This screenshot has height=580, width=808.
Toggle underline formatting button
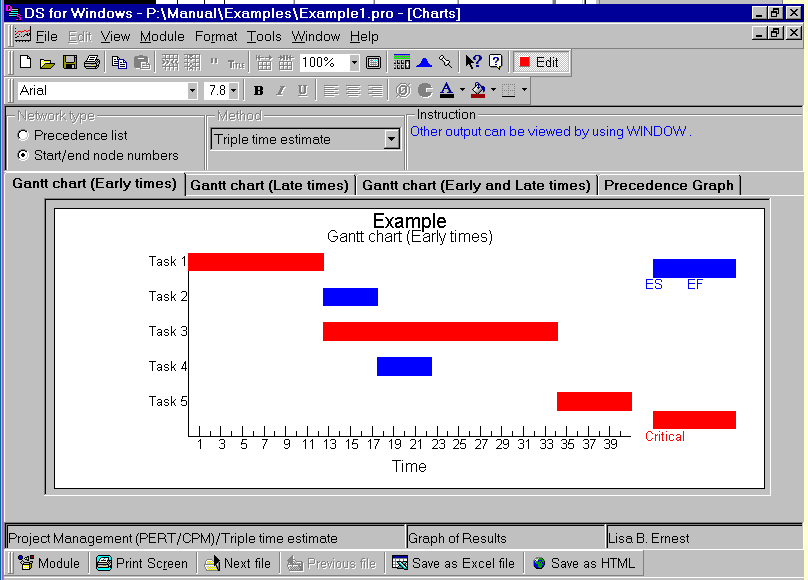[302, 91]
